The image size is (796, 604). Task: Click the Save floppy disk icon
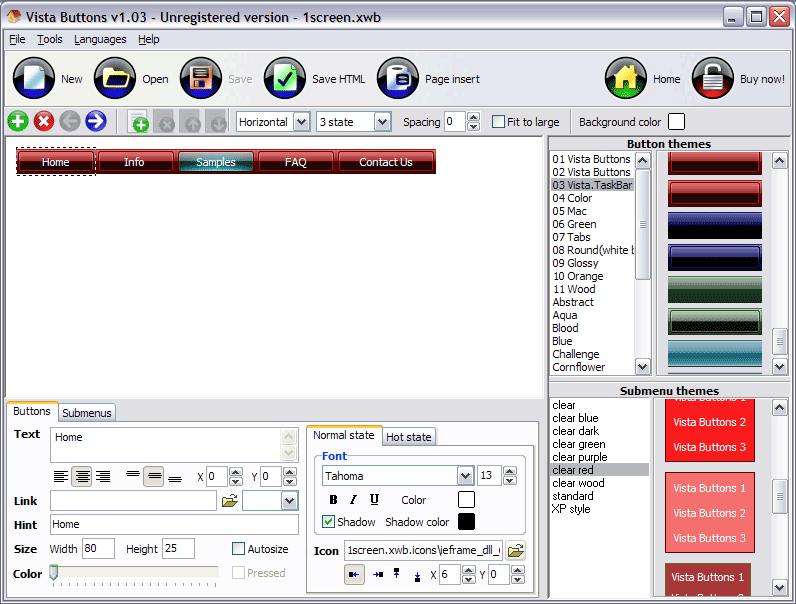[201, 78]
